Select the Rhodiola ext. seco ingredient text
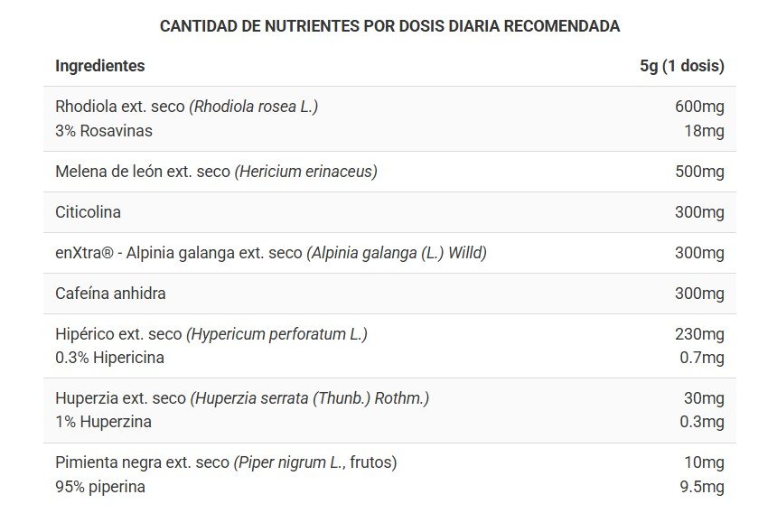Viewport: 777px width, 532px height. tap(186, 107)
